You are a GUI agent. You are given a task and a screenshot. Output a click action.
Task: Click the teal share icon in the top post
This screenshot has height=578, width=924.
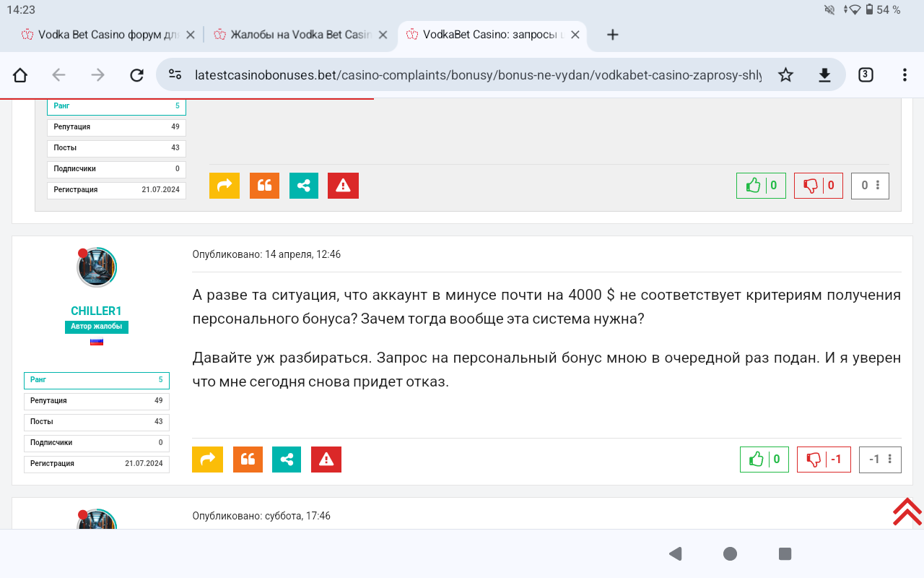tap(304, 186)
